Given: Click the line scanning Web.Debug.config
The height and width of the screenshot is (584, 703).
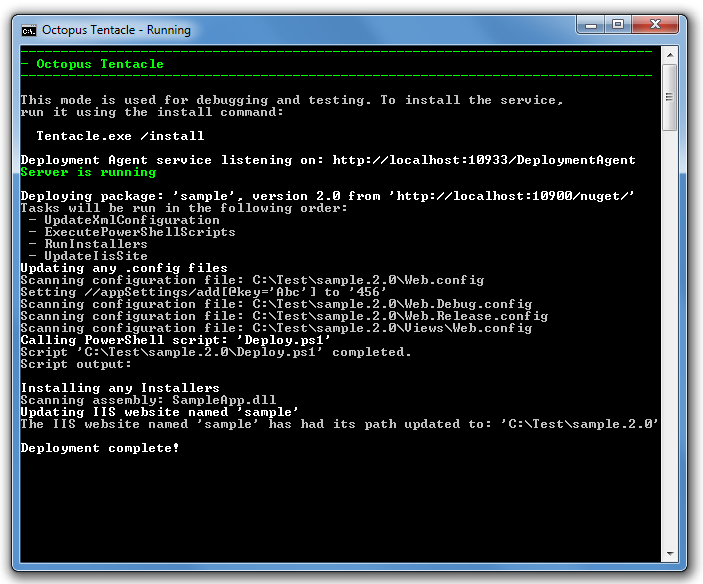Looking at the screenshot, I should (x=276, y=304).
